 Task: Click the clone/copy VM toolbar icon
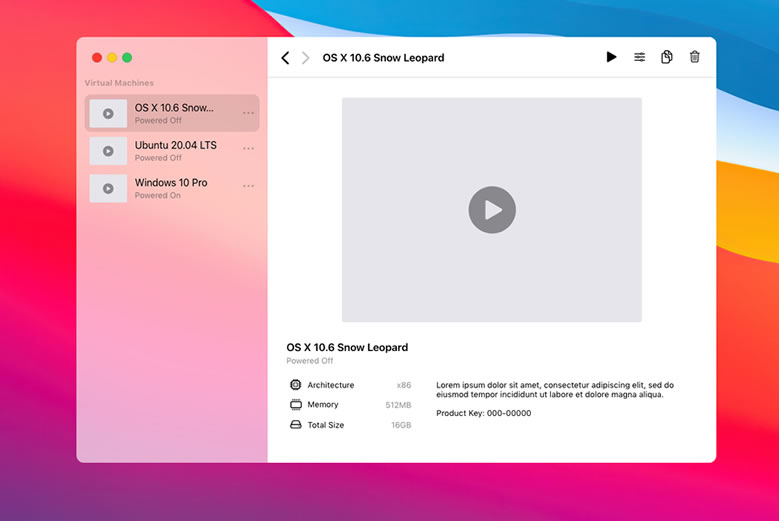(667, 57)
